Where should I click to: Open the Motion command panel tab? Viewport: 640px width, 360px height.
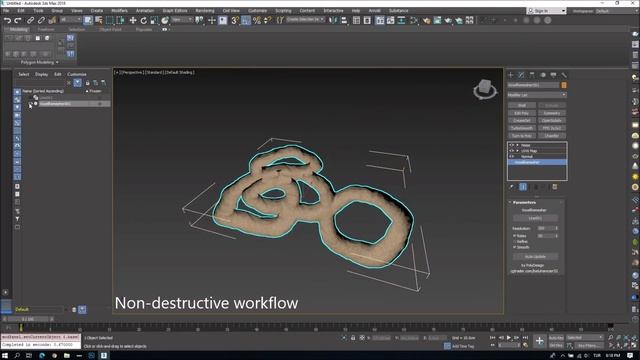coord(542,75)
